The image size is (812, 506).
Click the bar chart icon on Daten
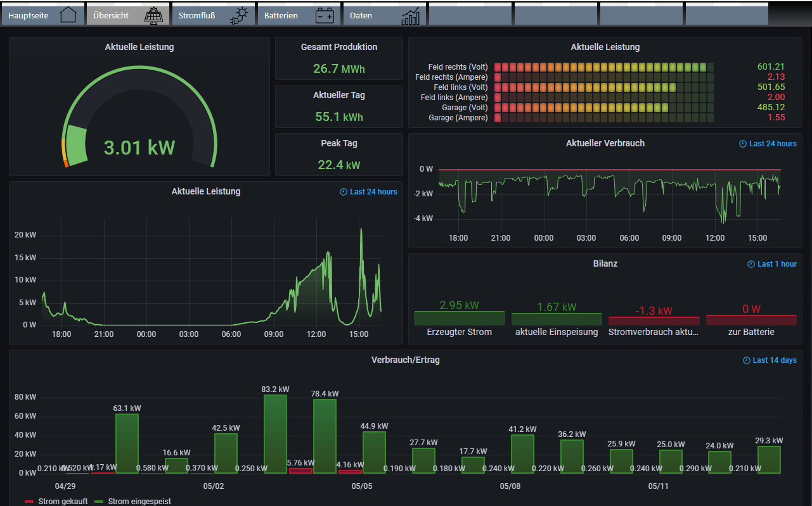(x=410, y=16)
